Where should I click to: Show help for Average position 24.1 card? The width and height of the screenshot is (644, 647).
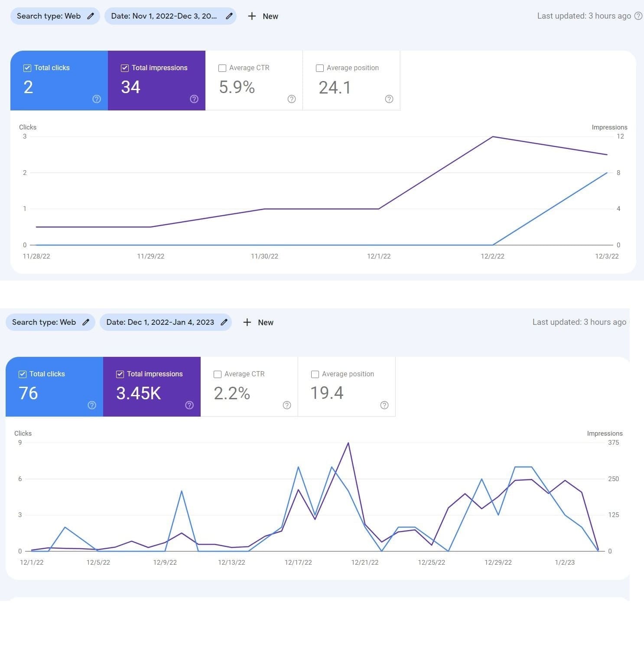click(x=389, y=99)
